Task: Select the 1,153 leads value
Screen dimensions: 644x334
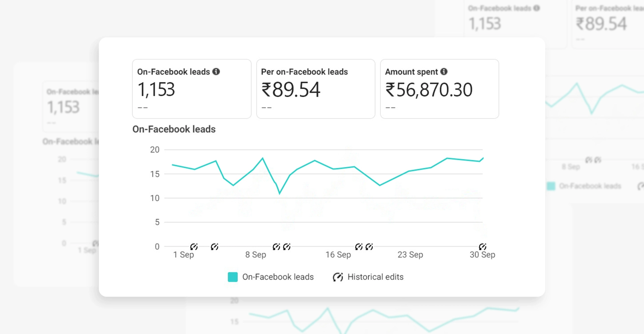Action: pos(156,90)
